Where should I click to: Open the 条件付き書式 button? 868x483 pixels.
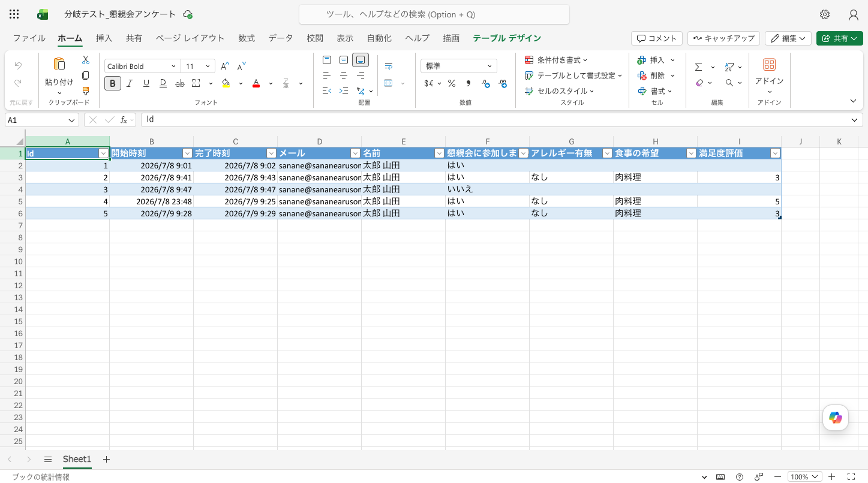(x=556, y=60)
